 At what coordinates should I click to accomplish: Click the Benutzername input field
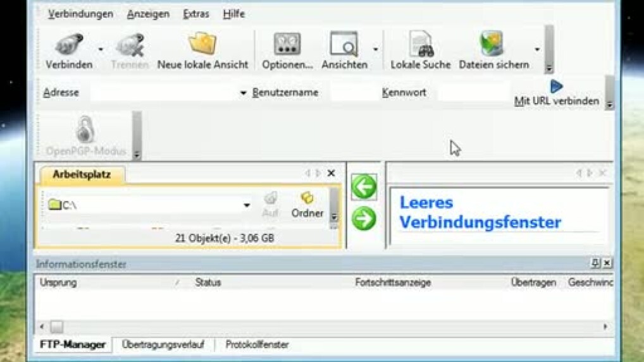[x=353, y=93]
